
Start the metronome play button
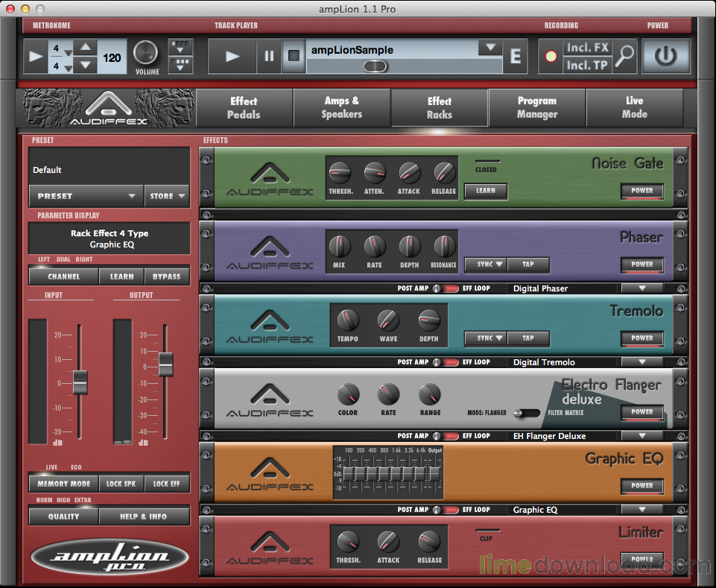coord(35,57)
